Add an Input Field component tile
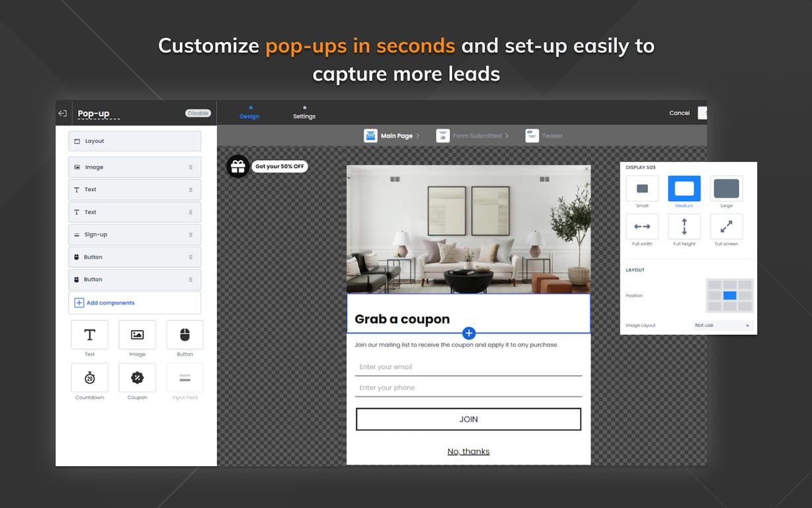Image resolution: width=812 pixels, height=508 pixels. [184, 378]
